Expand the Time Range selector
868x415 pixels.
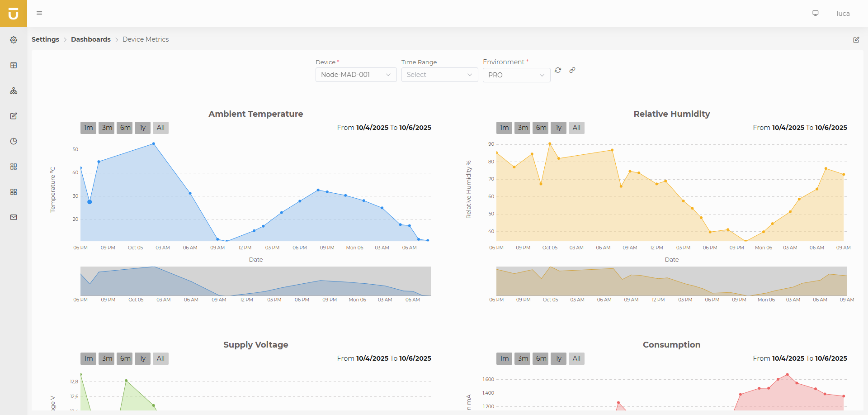click(x=439, y=75)
